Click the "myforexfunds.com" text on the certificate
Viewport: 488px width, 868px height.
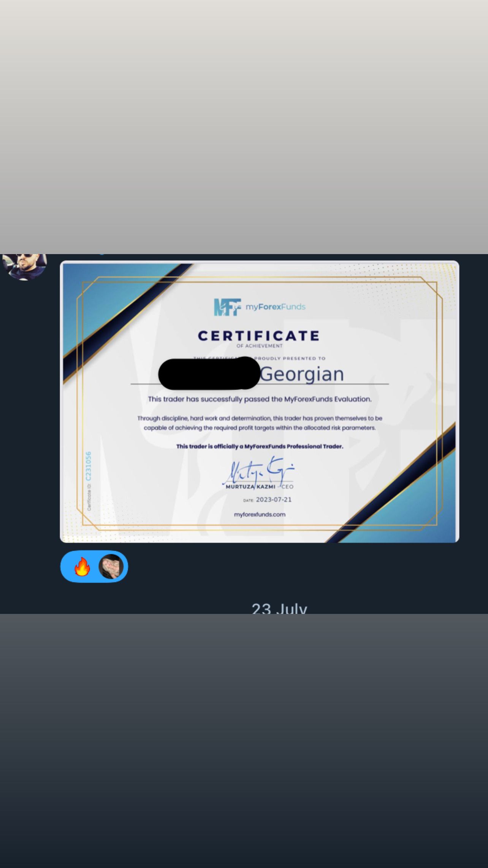260,515
